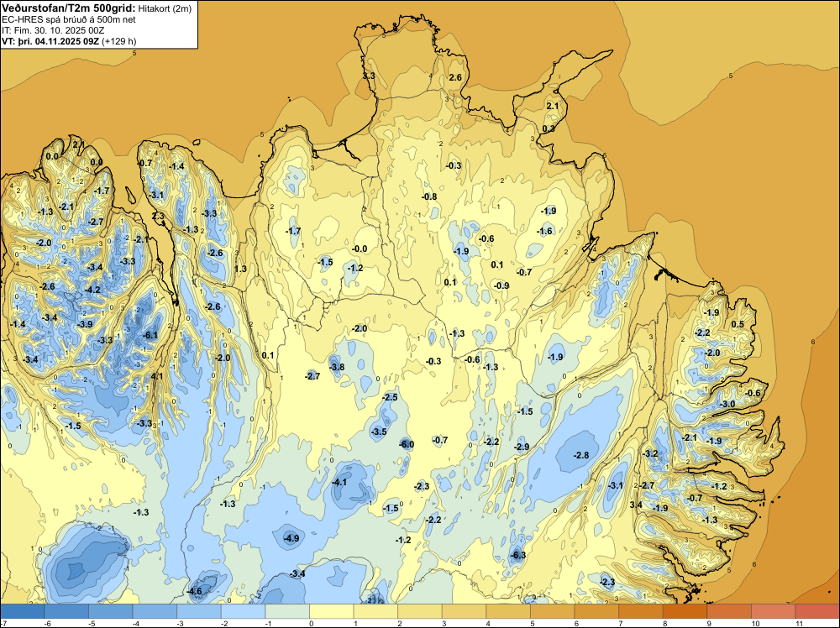
Task: Click the initial time "IT: Fim. 30. 10. 2025 00Z"
Action: pos(53,30)
